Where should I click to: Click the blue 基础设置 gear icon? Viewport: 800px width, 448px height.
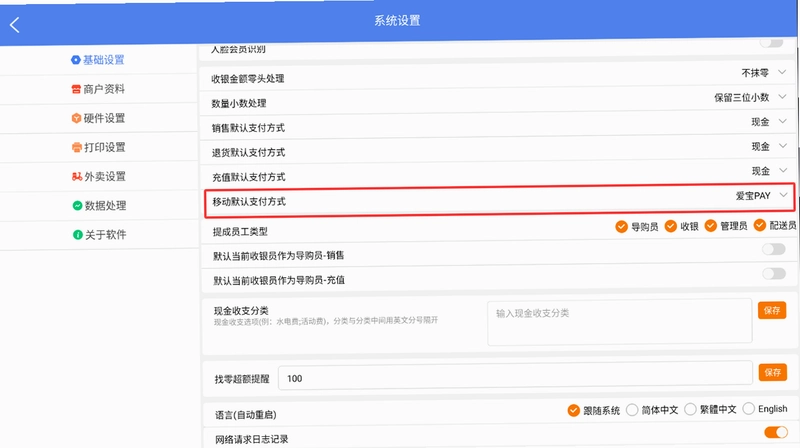[x=76, y=60]
